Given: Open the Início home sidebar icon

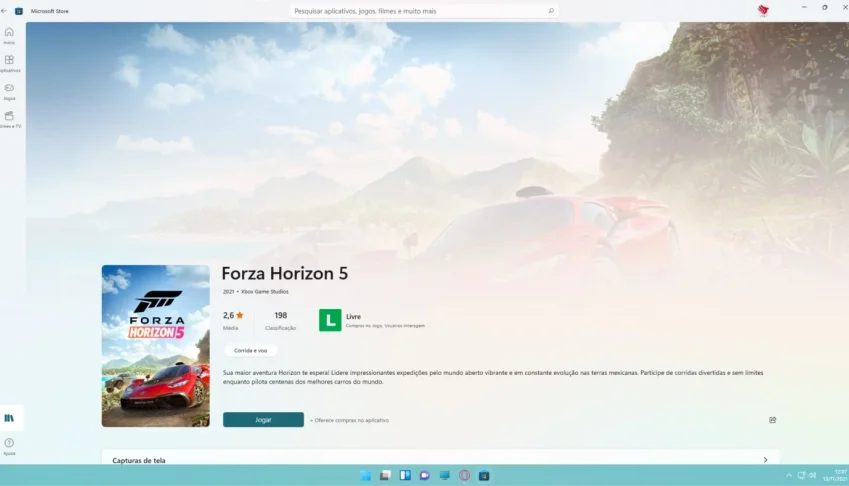Looking at the screenshot, I should [9, 36].
